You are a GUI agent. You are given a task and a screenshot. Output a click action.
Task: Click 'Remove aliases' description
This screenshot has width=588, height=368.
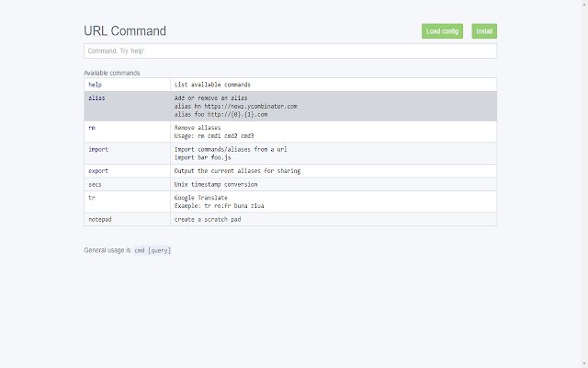198,128
